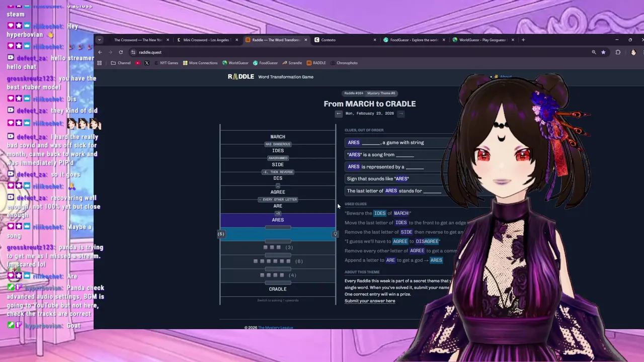
Task: Go to the previous day's Raddle puzzle
Action: [339, 114]
